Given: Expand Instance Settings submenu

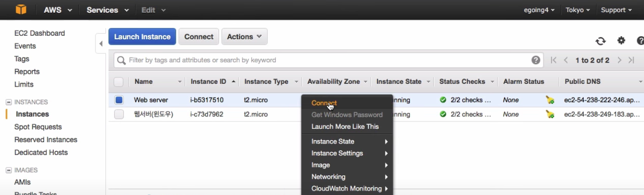Looking at the screenshot, I should click(x=347, y=153).
